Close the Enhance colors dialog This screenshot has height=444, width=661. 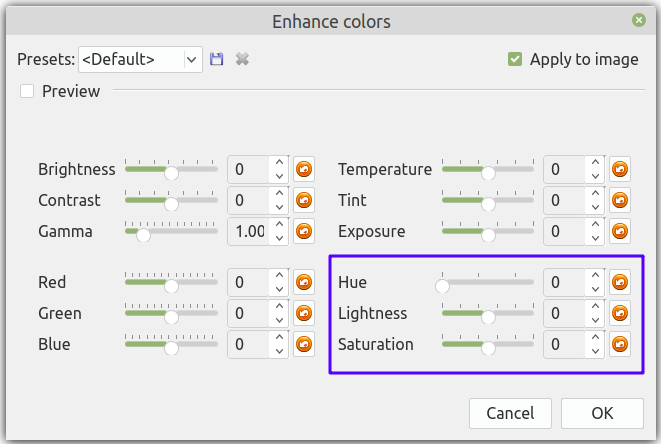(x=638, y=20)
